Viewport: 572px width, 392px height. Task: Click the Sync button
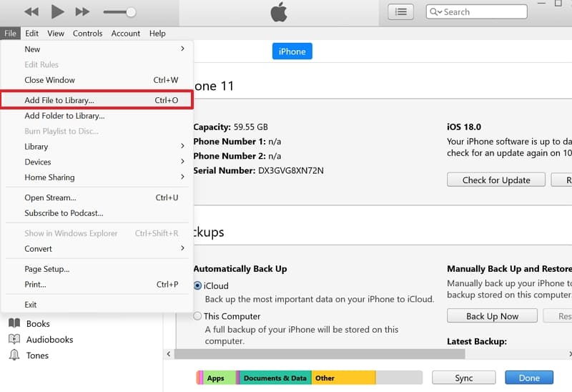[463, 378]
